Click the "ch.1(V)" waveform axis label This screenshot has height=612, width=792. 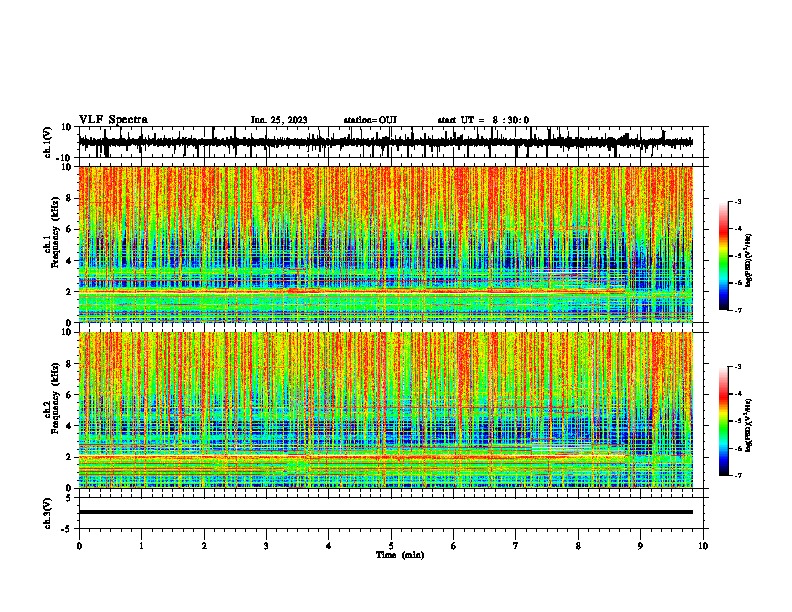click(x=48, y=142)
